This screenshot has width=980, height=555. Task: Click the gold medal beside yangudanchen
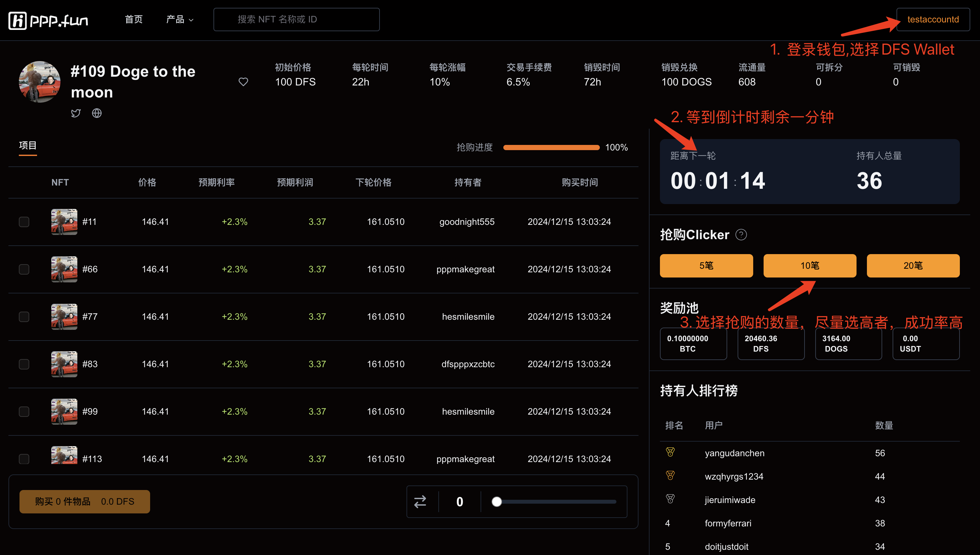coord(670,452)
